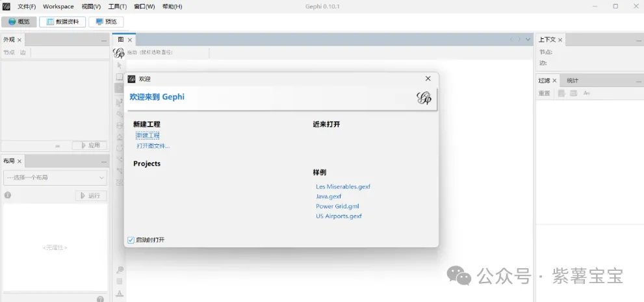Open the Workspace menu
Screen dimensions: 644x302
coord(58,6)
